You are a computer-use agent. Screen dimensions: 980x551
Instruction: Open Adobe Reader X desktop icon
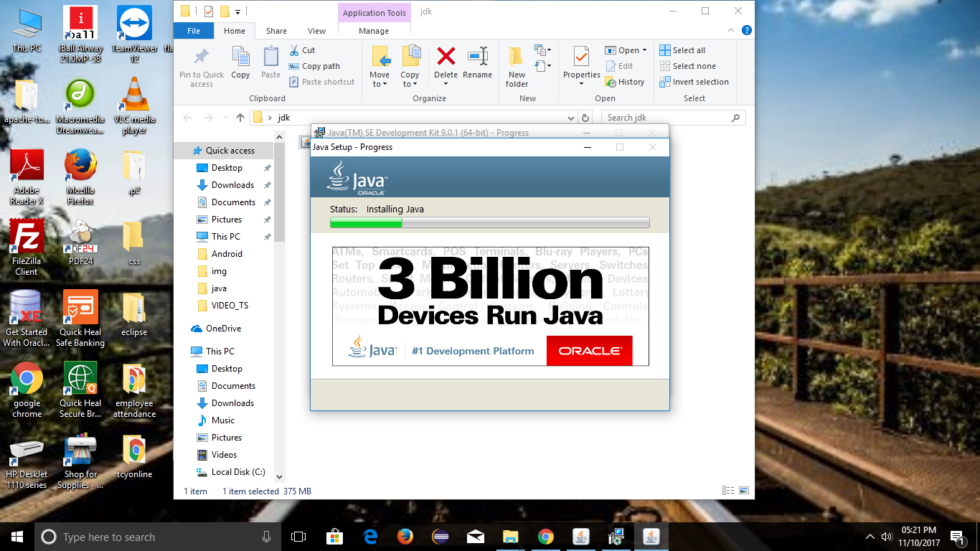[27, 176]
